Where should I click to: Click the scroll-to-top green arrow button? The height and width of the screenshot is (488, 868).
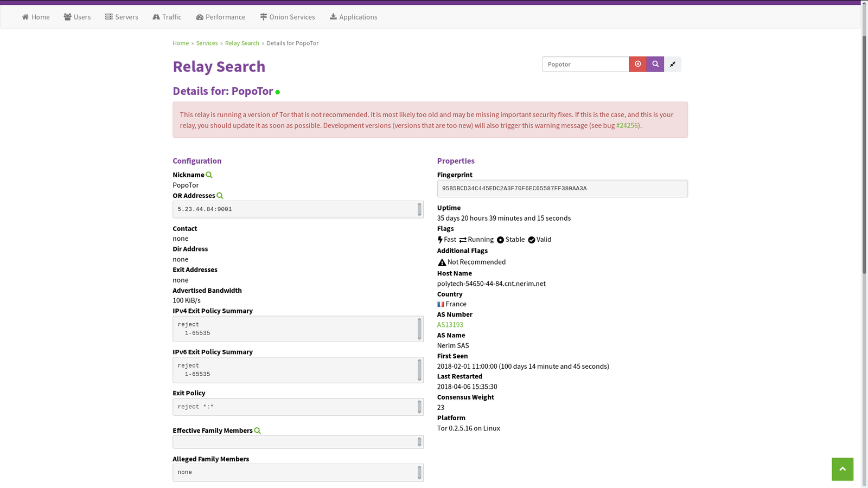point(842,469)
